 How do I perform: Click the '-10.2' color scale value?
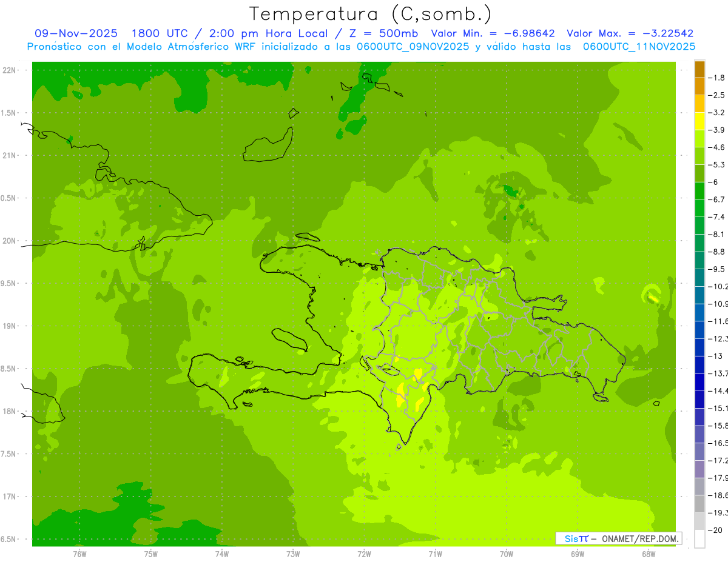(x=718, y=287)
